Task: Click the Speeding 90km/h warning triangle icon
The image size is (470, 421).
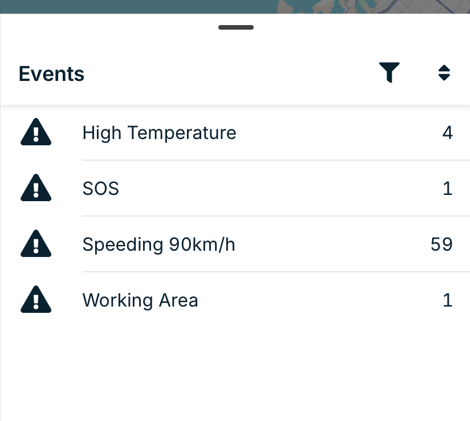Action: point(36,244)
